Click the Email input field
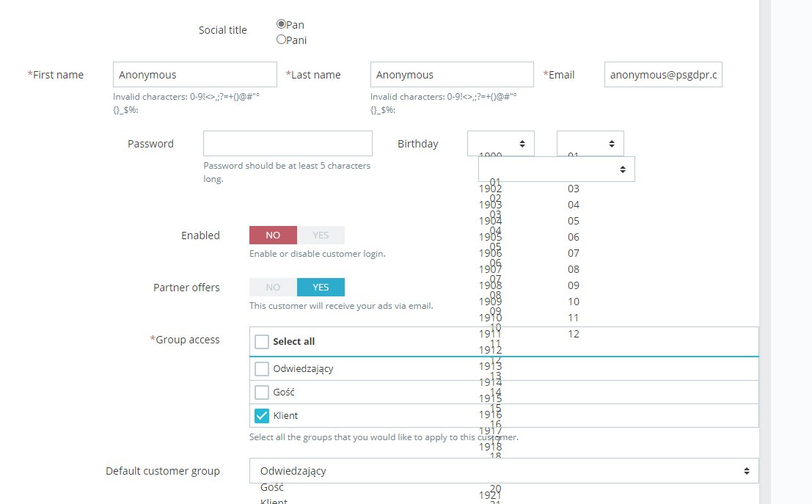Screen dimensions: 812x504 pos(663,75)
